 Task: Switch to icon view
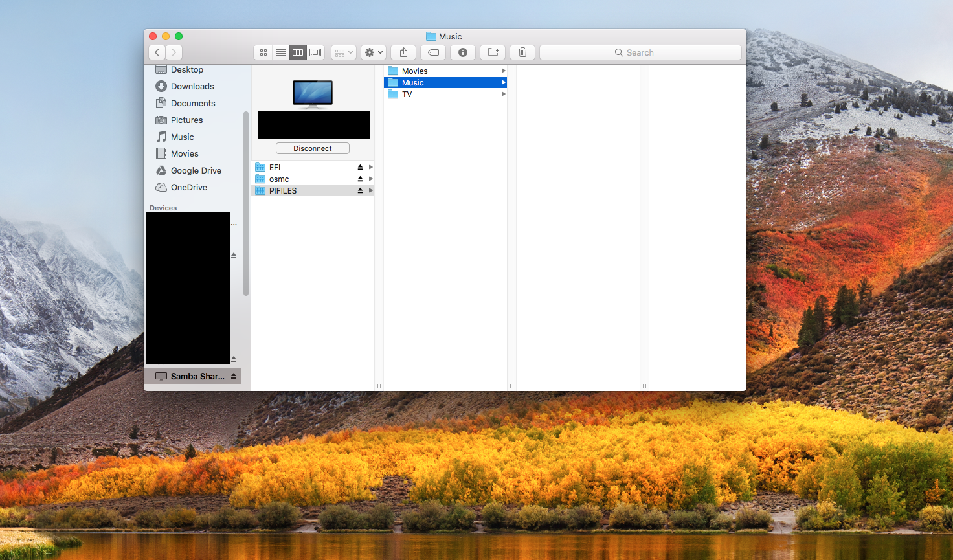pos(263,52)
